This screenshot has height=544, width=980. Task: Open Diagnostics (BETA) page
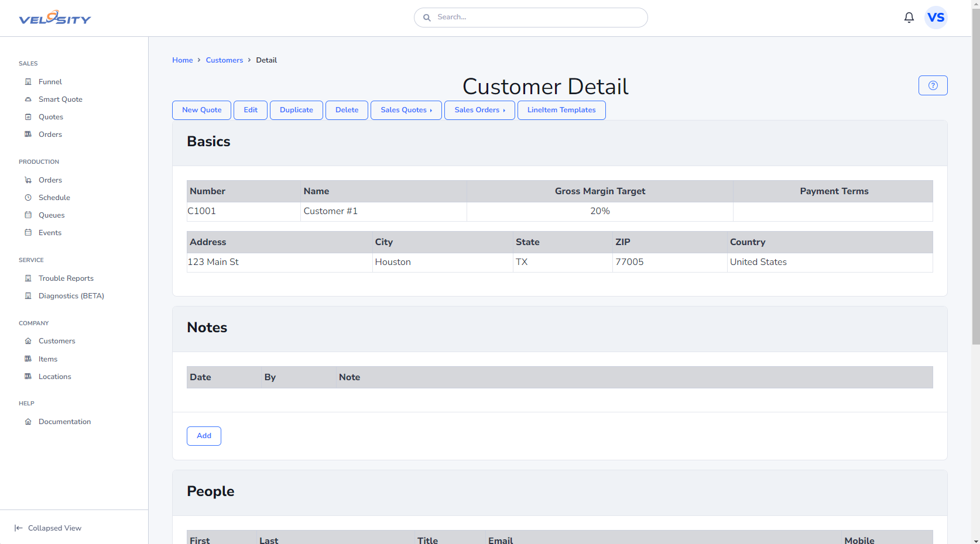click(x=71, y=296)
